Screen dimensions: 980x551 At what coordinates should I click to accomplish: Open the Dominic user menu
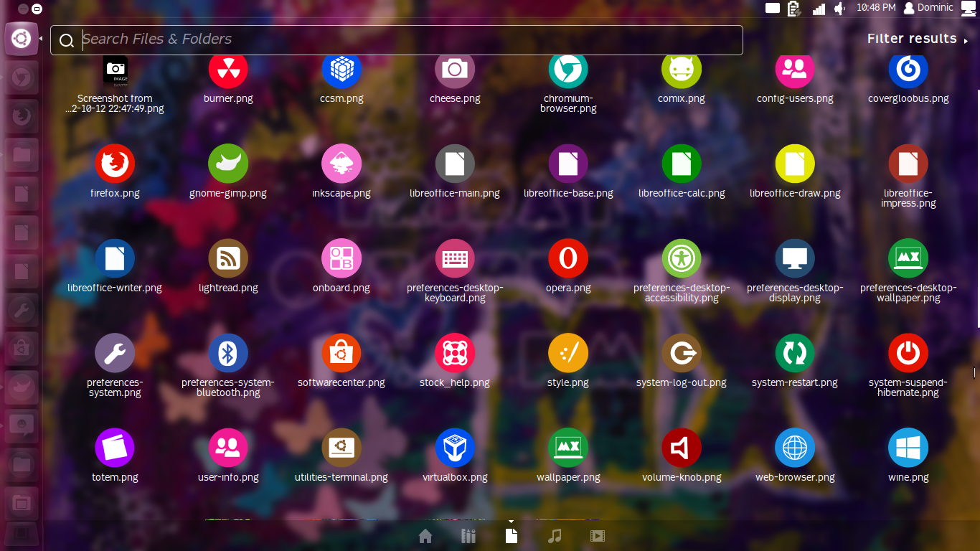click(x=928, y=8)
